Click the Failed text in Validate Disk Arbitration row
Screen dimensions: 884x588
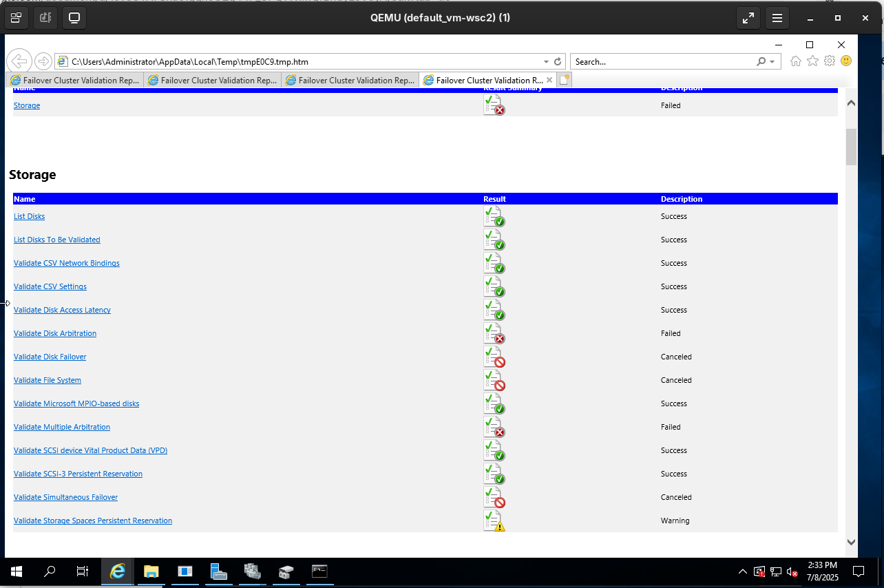pos(671,333)
